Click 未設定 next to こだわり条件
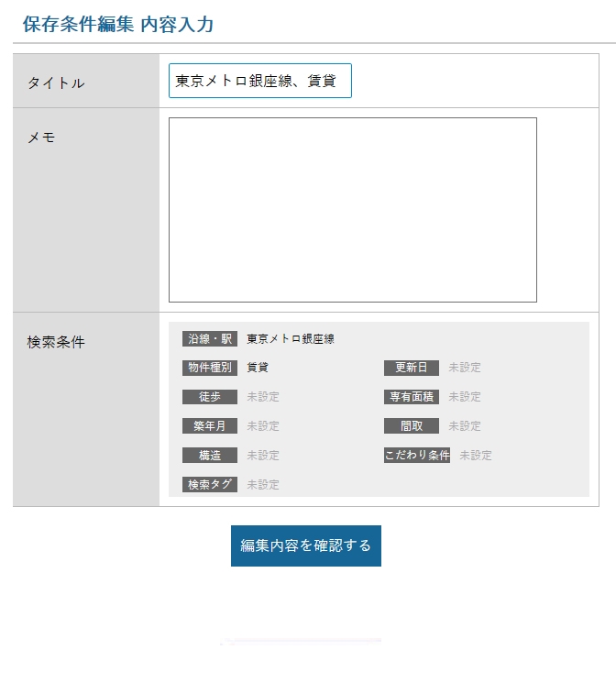This screenshot has width=616, height=683. click(x=476, y=456)
